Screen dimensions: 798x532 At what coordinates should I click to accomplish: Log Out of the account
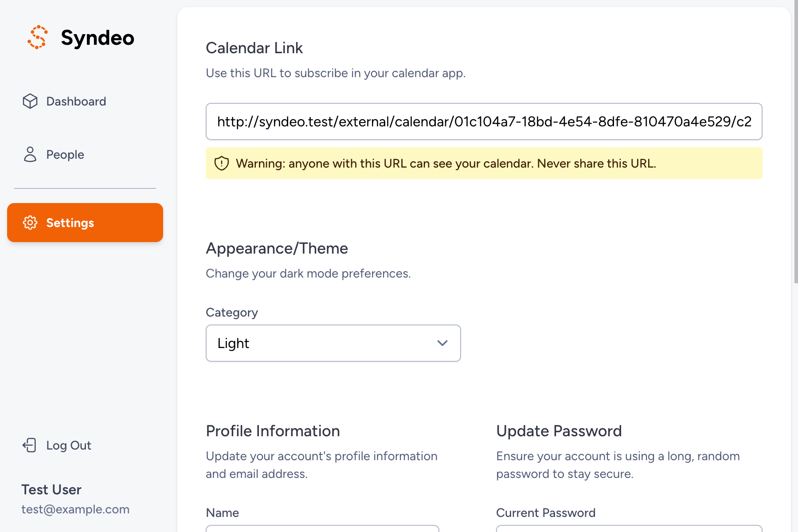pos(69,445)
